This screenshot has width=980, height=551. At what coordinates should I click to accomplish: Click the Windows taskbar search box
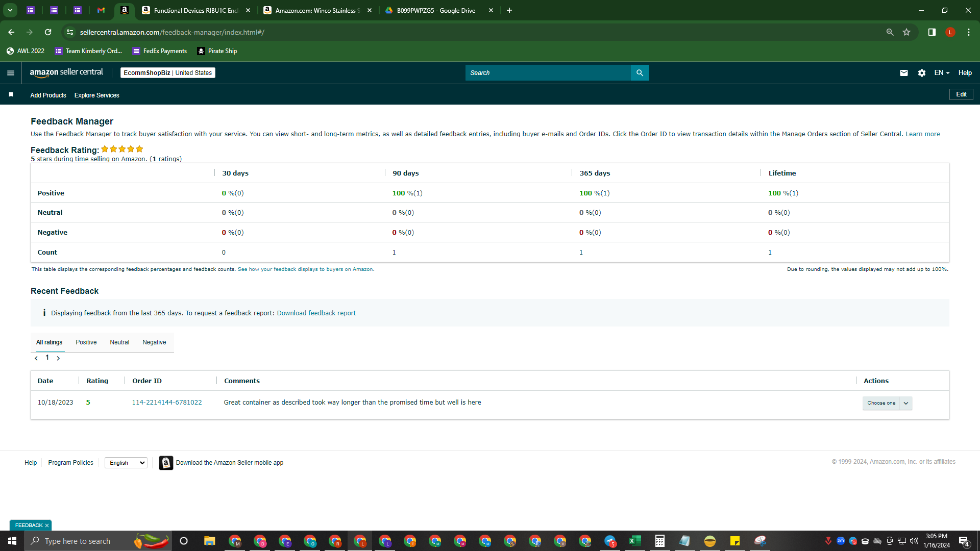(98, 541)
